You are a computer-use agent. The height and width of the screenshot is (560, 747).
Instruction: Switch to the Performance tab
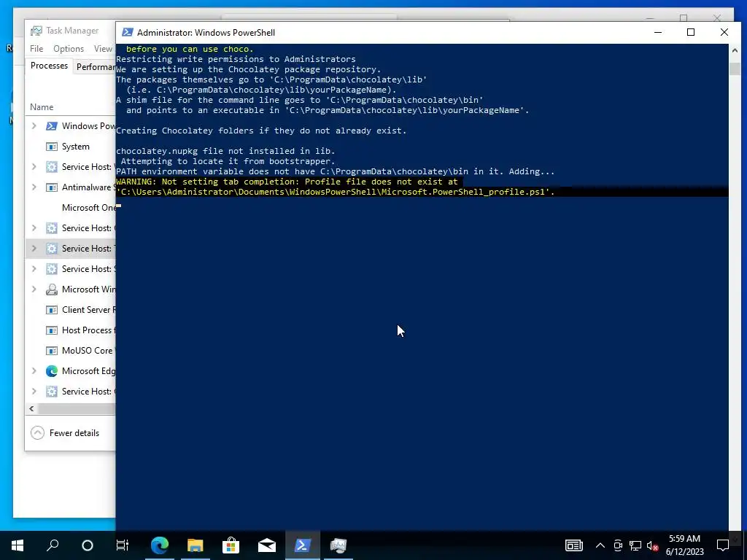coord(94,66)
